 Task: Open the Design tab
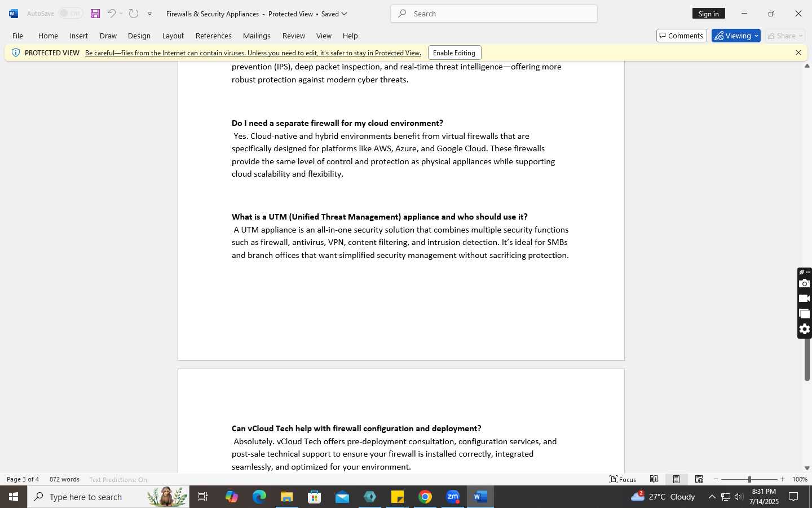(139, 36)
